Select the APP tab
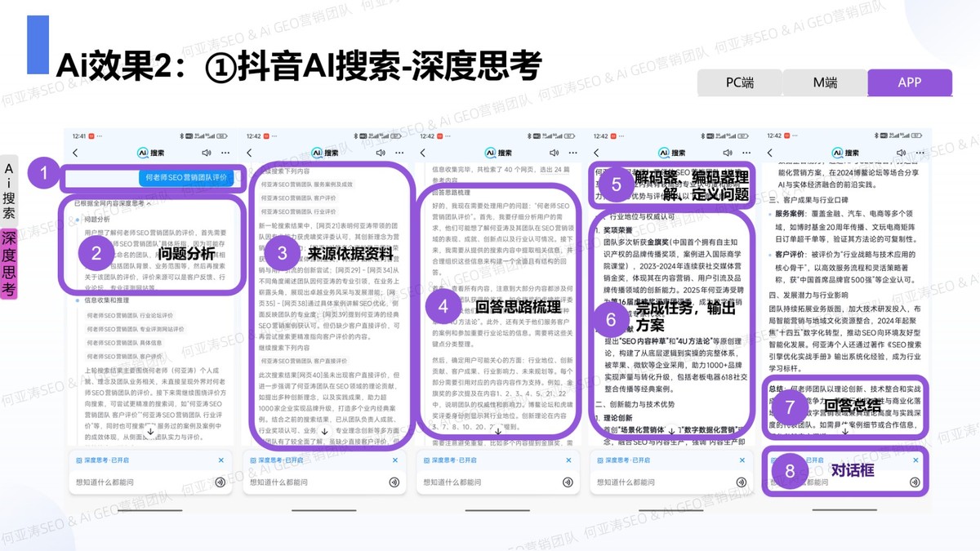The image size is (980, 551). (x=910, y=82)
